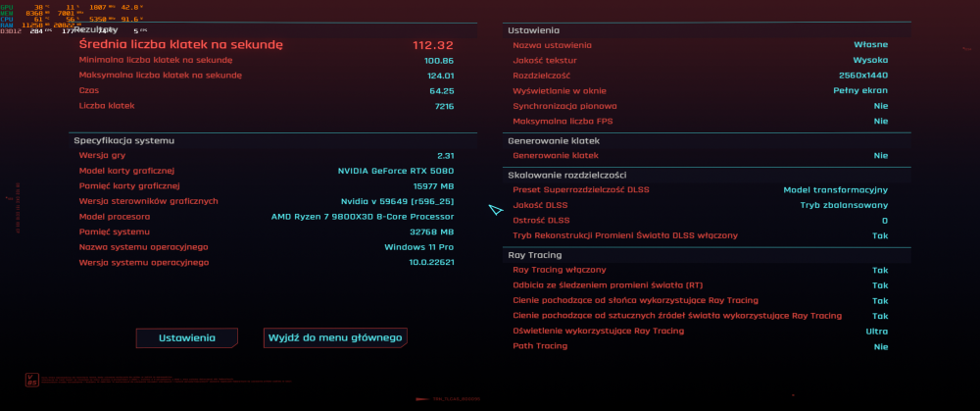Click the Liczba klatek value 7216
Viewport: 980px width, 411px height.
click(444, 106)
